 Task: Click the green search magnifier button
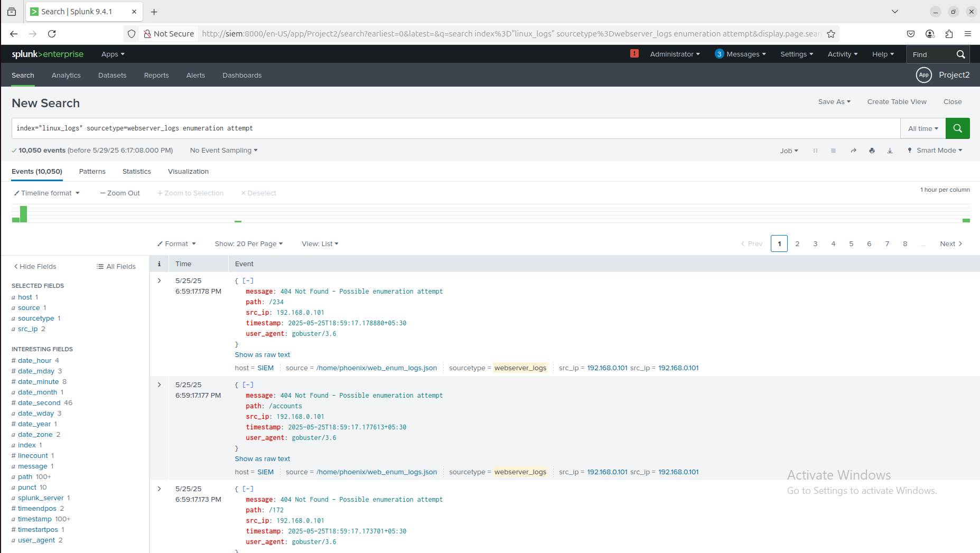957,128
